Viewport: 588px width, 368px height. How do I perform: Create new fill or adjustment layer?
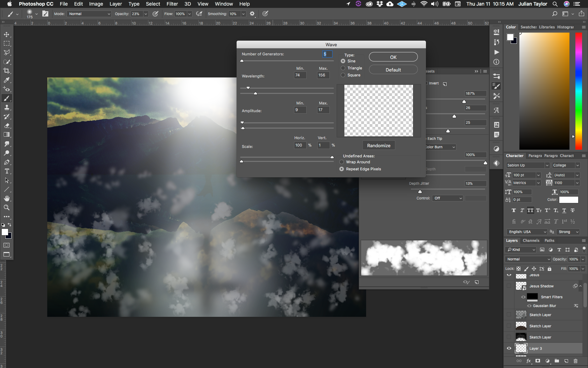(x=547, y=361)
